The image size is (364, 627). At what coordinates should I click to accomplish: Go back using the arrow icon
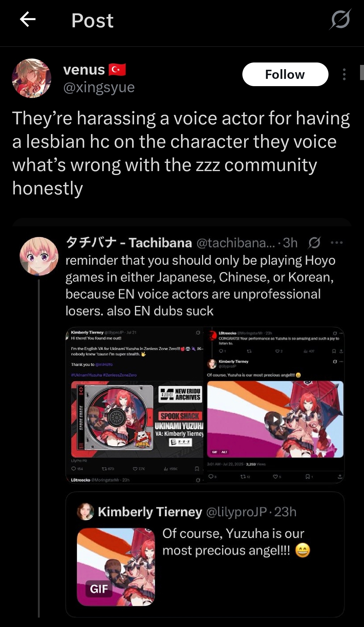coord(28,19)
